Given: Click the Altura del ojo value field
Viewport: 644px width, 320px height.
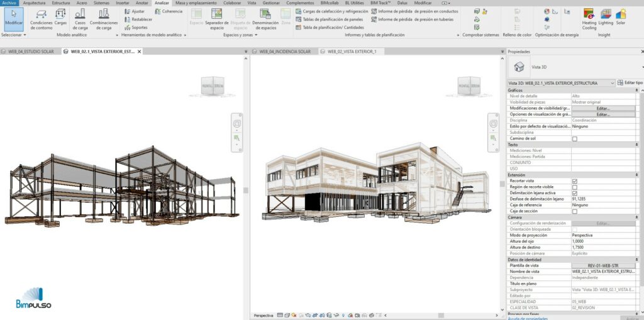Looking at the screenshot, I should [602, 241].
